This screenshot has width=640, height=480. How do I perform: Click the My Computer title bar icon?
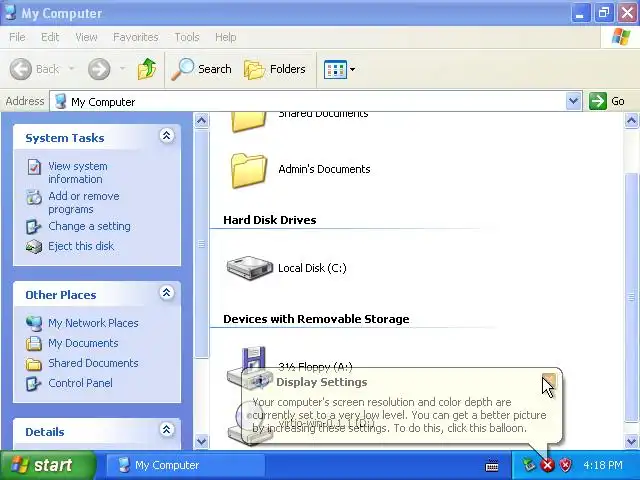tap(10, 13)
